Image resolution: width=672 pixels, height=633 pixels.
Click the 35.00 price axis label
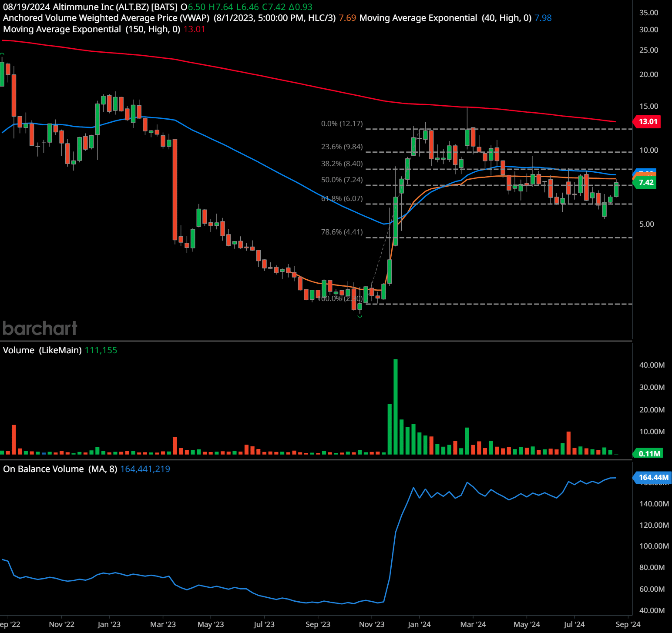click(x=648, y=13)
